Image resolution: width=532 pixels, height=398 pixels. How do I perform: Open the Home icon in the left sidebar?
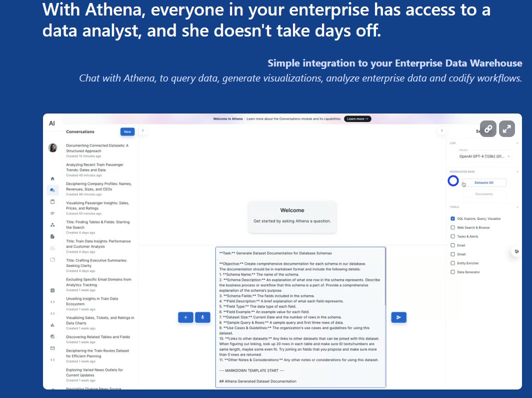(52, 178)
